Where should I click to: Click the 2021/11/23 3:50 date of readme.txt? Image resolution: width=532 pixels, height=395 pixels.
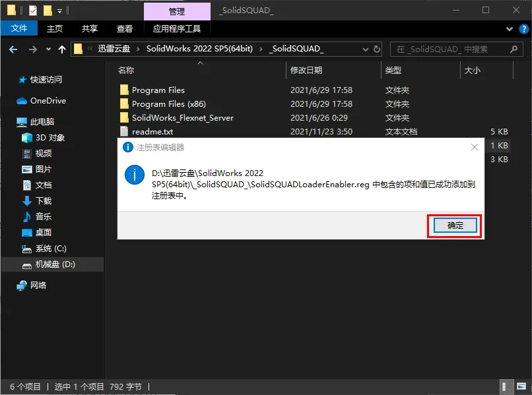point(321,131)
